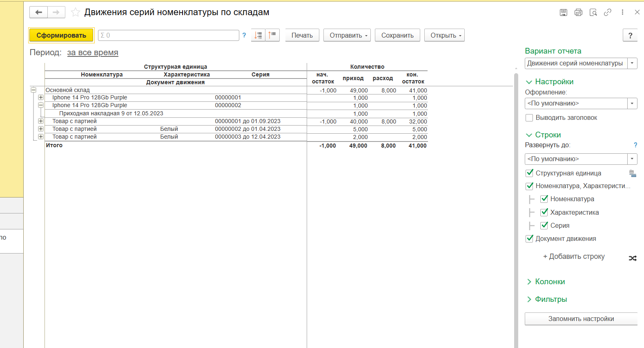The width and height of the screenshot is (644, 348).
Task: Click the yellow Сформировать button
Action: click(x=61, y=35)
